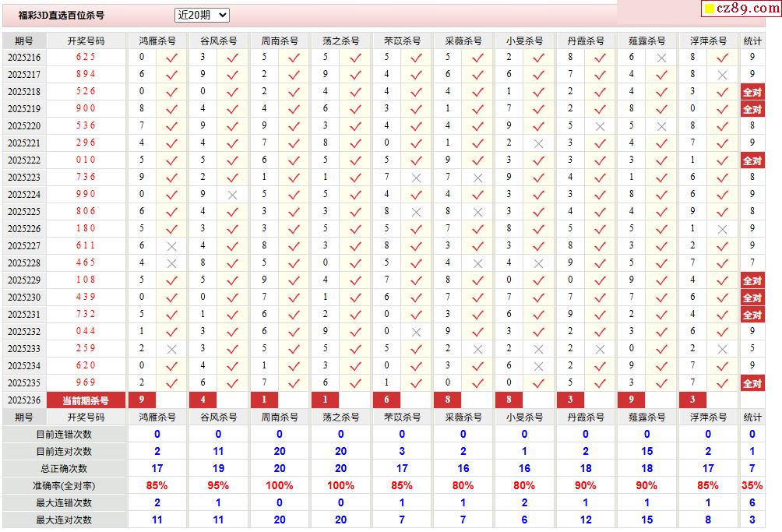The height and width of the screenshot is (532, 782).
Task: Click draw result 969
Action: coord(86,382)
